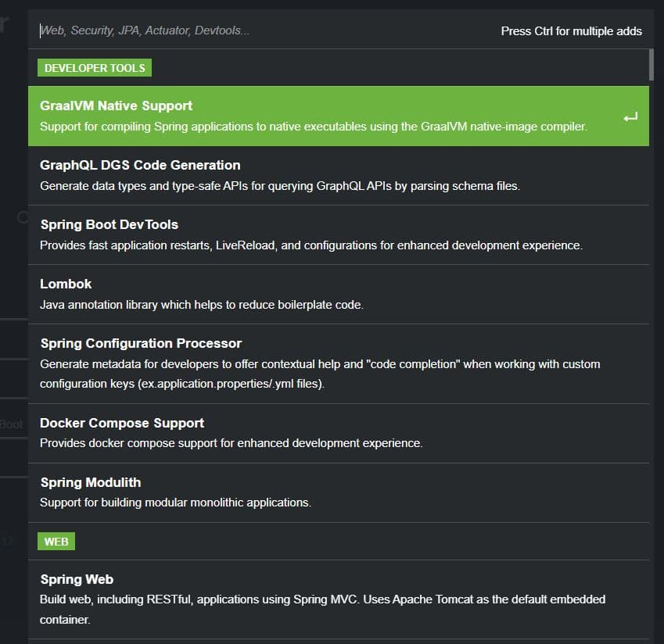Click the enter arrow icon on GraalVM row

point(630,117)
